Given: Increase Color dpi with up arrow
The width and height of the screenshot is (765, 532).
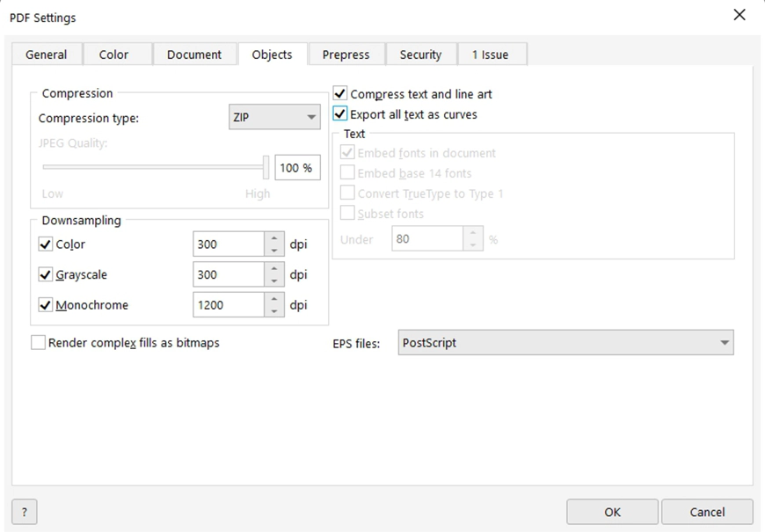Looking at the screenshot, I should click(x=274, y=238).
